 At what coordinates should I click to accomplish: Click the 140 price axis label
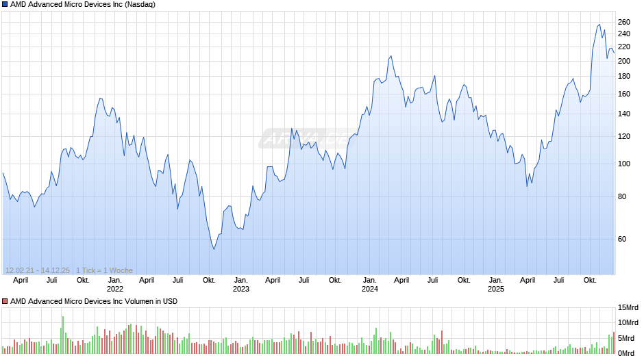(624, 114)
